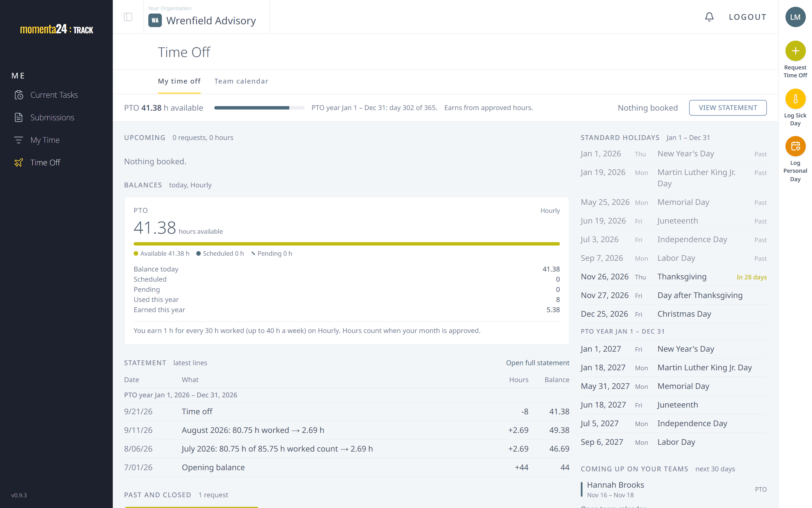This screenshot has width=812, height=508.
Task: Click the Hannah Brooks upcoming PTO entry
Action: click(674, 490)
